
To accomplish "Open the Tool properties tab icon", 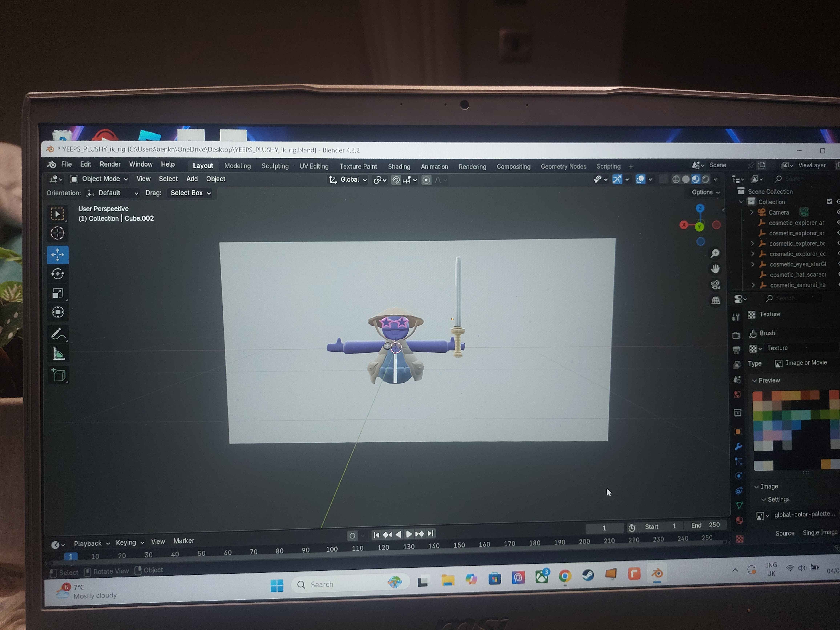I will [736, 317].
